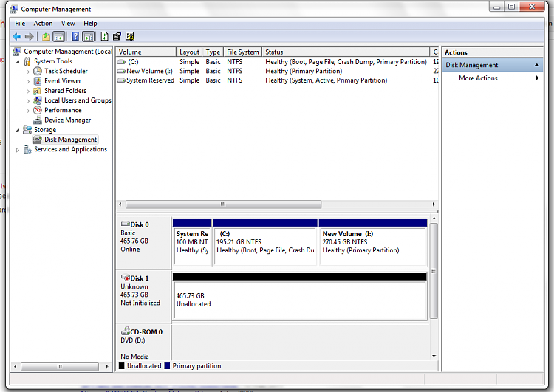Click the Back arrow toolbar icon
The image size is (554, 392).
pos(16,36)
